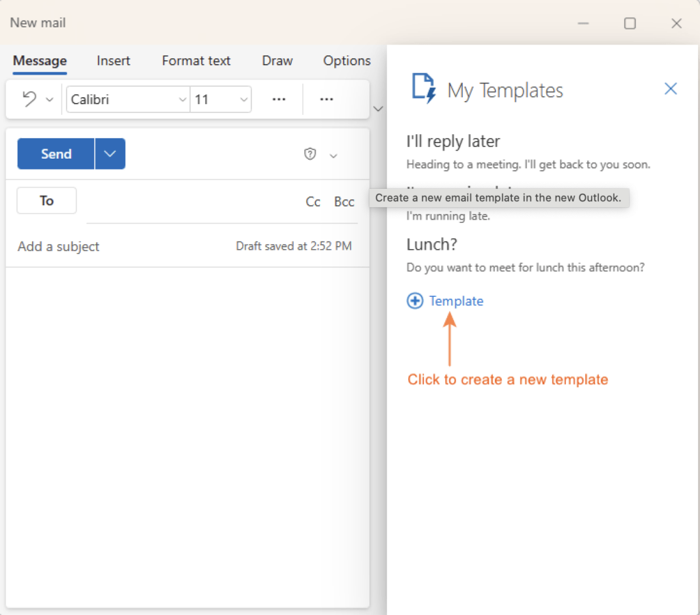The height and width of the screenshot is (615, 700).
Task: Click the left ellipsis for more formatting options
Action: coord(278,99)
